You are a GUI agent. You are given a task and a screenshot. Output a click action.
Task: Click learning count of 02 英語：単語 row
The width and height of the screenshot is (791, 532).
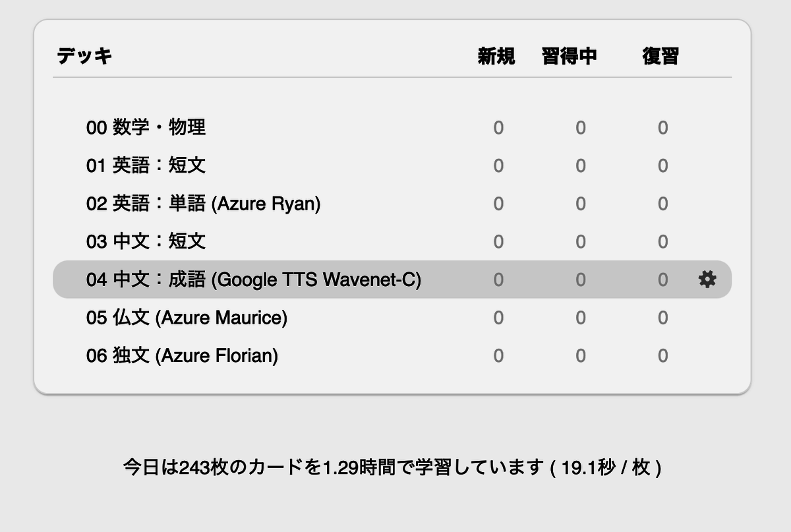pyautogui.click(x=581, y=204)
